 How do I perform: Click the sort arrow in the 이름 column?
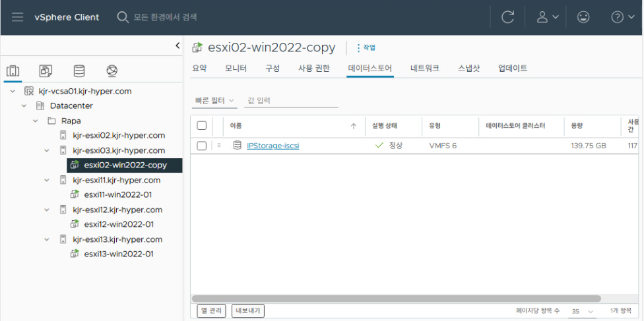tap(353, 126)
